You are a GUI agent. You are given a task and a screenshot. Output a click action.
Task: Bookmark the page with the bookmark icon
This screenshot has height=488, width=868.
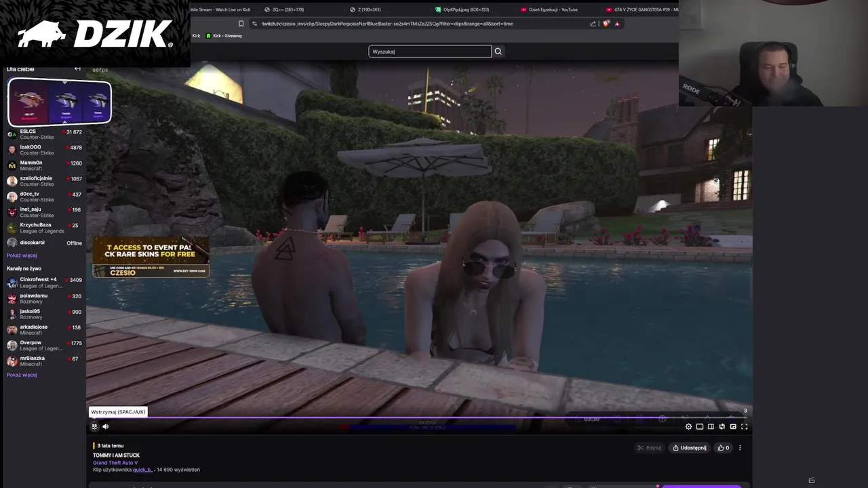241,24
